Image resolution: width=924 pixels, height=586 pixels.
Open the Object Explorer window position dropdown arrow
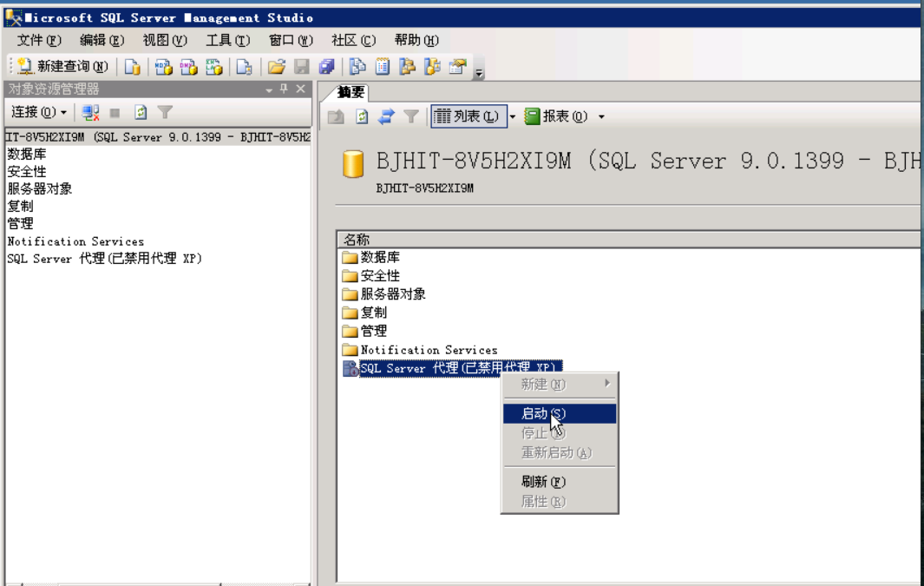(x=269, y=89)
